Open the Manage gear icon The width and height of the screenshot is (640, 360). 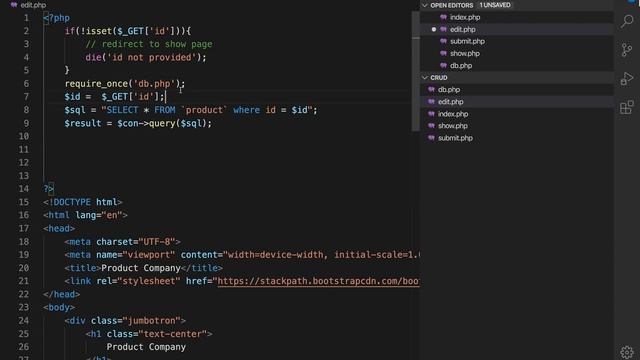click(627, 352)
